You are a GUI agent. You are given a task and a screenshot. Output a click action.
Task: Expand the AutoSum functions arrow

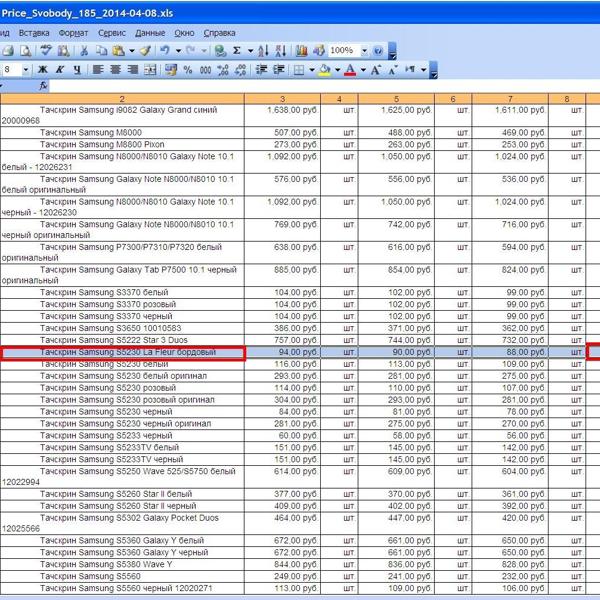[250, 51]
